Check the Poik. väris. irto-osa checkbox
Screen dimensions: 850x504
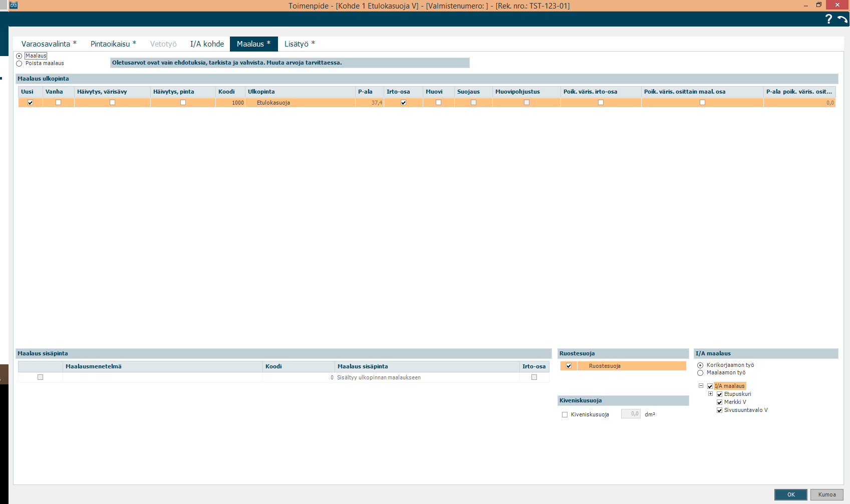pyautogui.click(x=601, y=103)
